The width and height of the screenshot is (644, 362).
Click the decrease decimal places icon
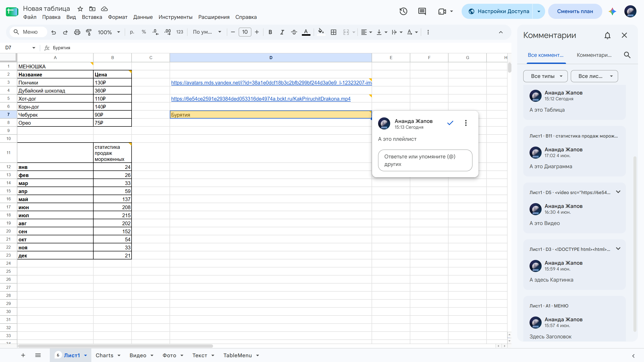tap(155, 32)
